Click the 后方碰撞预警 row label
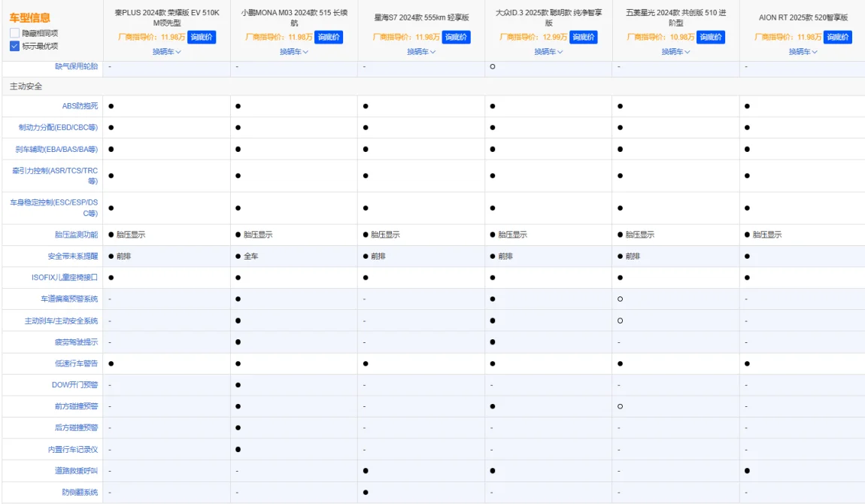865x504 pixels. coord(76,428)
